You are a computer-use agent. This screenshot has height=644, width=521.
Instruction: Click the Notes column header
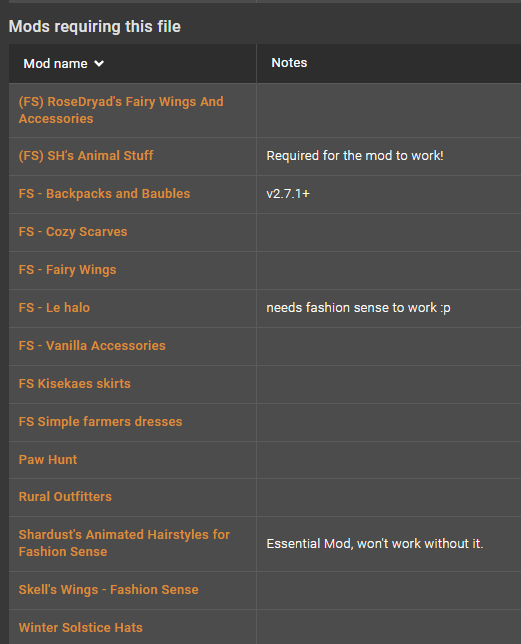[289, 63]
